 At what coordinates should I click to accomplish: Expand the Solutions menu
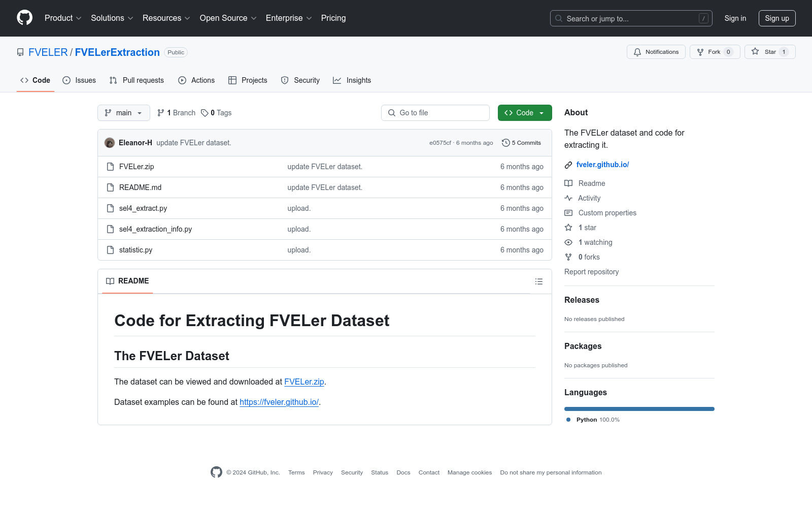click(x=112, y=18)
